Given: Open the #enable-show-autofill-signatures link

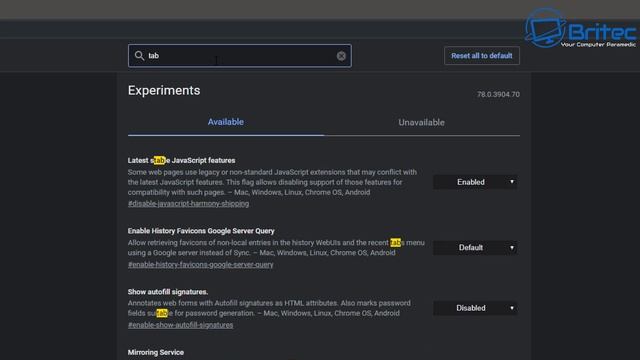Looking at the screenshot, I should (180, 325).
